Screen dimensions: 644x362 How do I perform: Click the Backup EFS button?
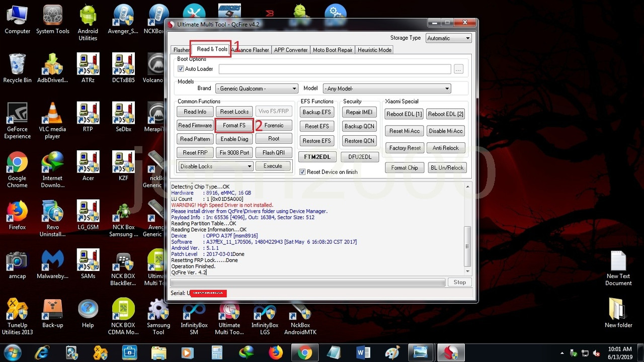(x=317, y=112)
